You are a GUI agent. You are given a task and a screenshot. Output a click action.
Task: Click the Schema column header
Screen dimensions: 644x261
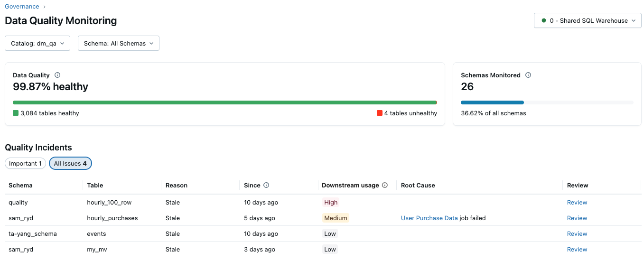(x=20, y=185)
